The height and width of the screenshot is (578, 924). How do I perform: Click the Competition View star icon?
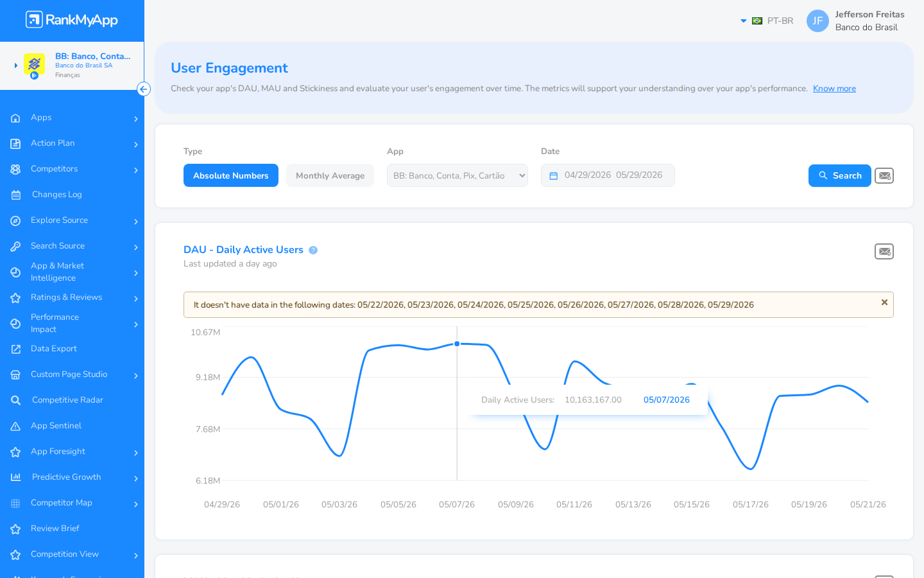click(15, 555)
